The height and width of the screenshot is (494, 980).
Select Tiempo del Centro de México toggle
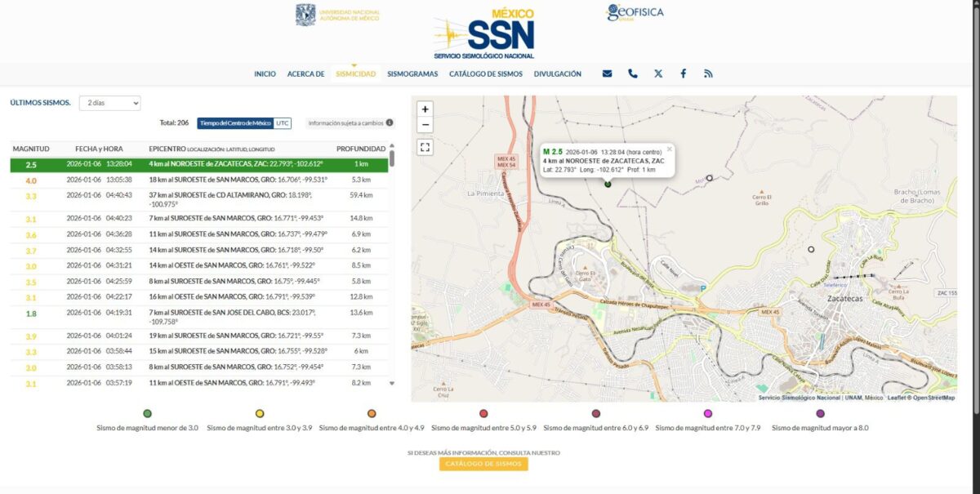(235, 123)
